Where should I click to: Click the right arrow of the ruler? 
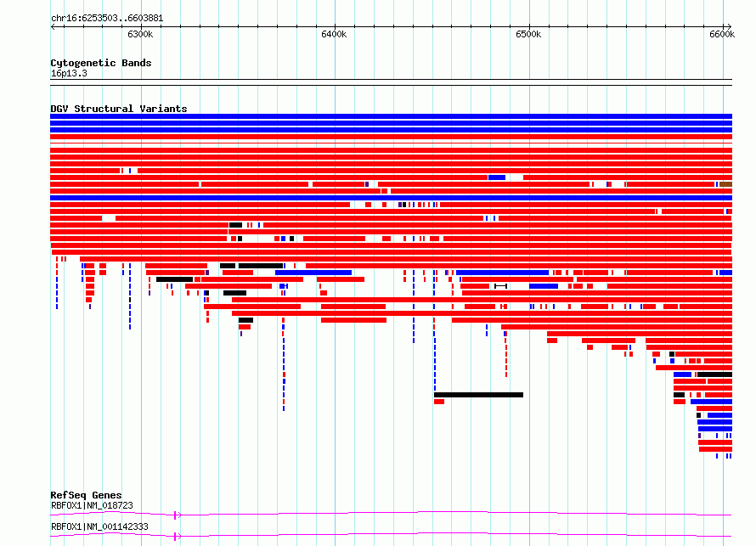[x=729, y=27]
